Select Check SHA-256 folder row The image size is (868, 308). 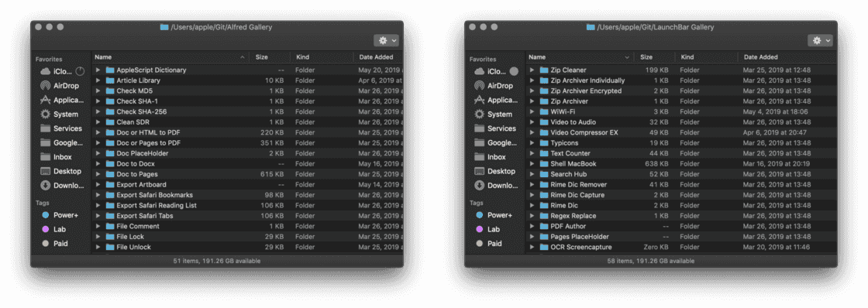coord(247,111)
